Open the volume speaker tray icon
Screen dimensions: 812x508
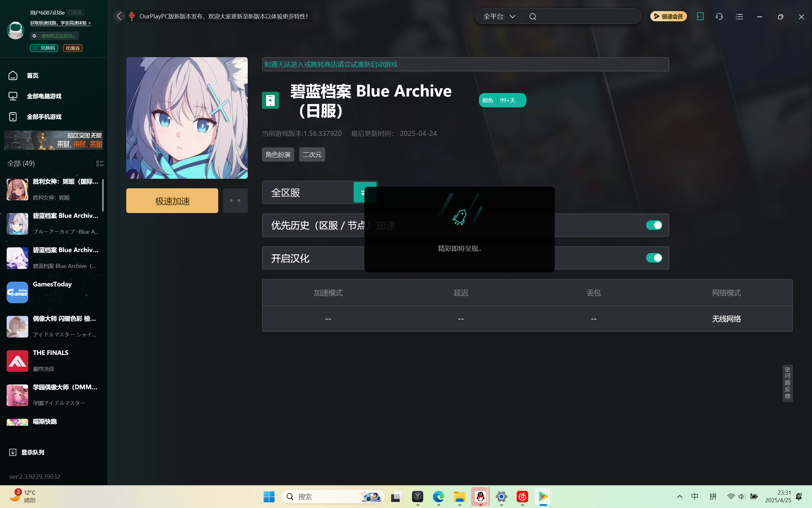742,497
